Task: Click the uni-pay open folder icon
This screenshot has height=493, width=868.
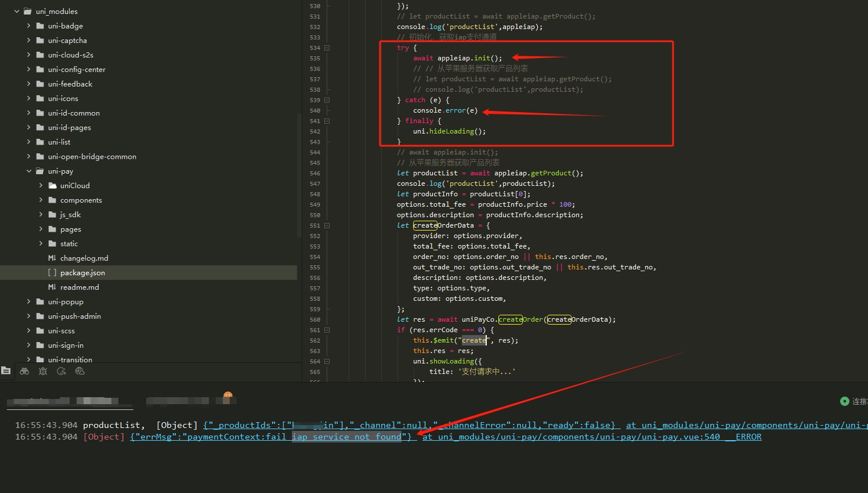Action: 40,171
